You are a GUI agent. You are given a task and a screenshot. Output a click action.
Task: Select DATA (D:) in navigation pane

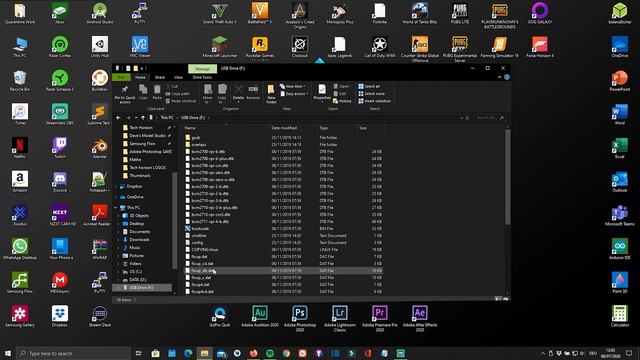tap(138, 280)
